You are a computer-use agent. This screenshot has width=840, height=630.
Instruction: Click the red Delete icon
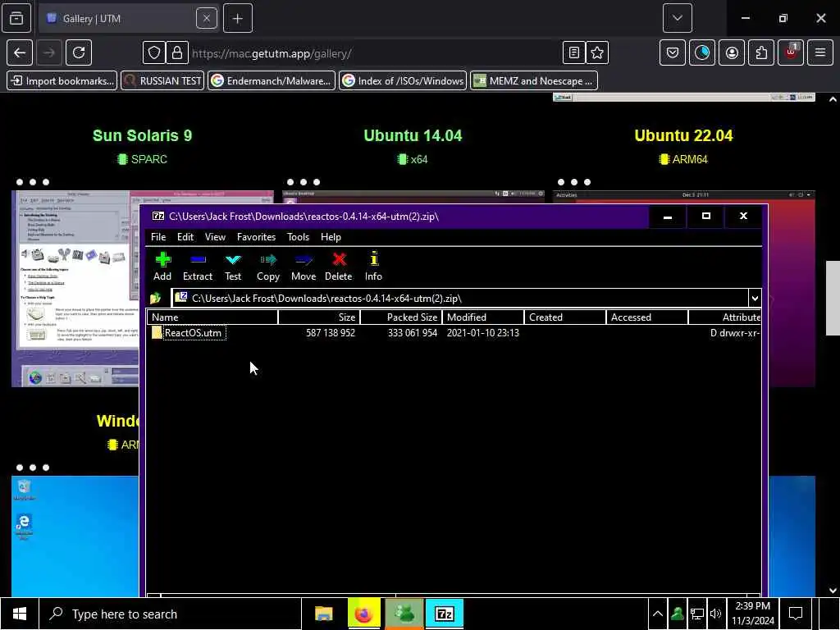click(339, 260)
